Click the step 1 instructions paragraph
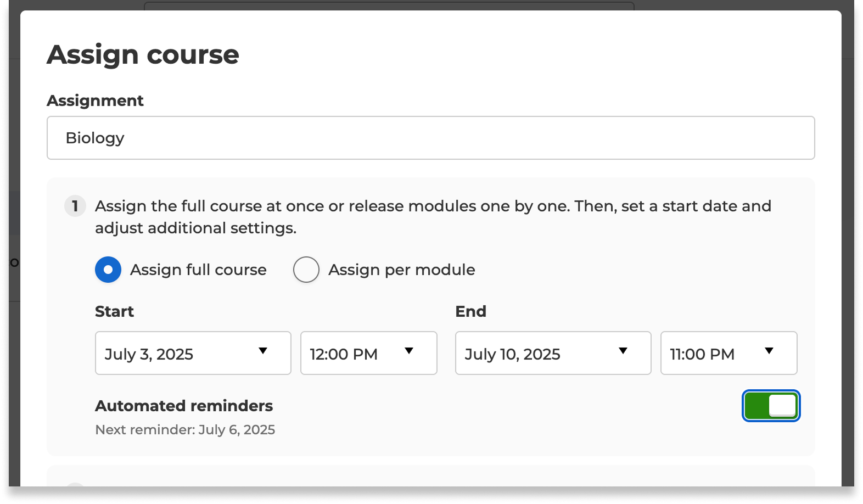 point(433,217)
